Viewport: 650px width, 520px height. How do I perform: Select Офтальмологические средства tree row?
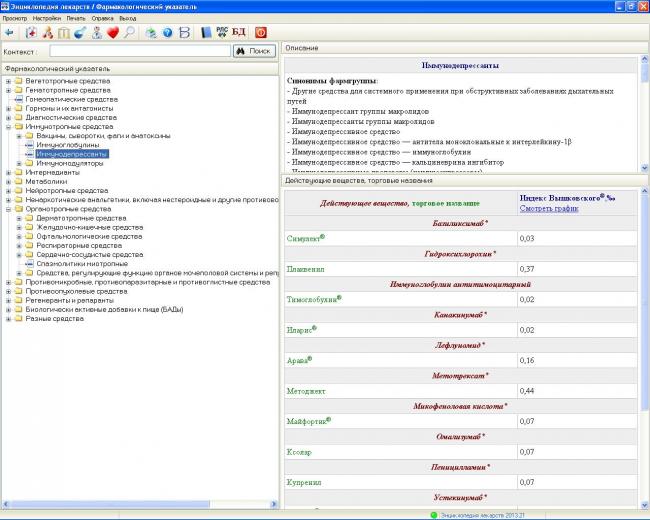tap(89, 236)
